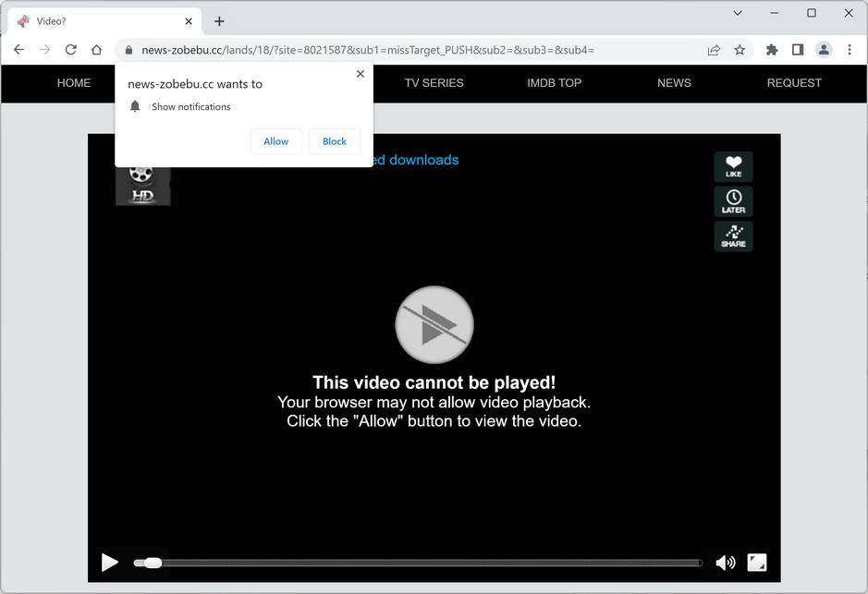Click the HD film reel logo
Viewport: 868px width, 594px height.
(143, 186)
